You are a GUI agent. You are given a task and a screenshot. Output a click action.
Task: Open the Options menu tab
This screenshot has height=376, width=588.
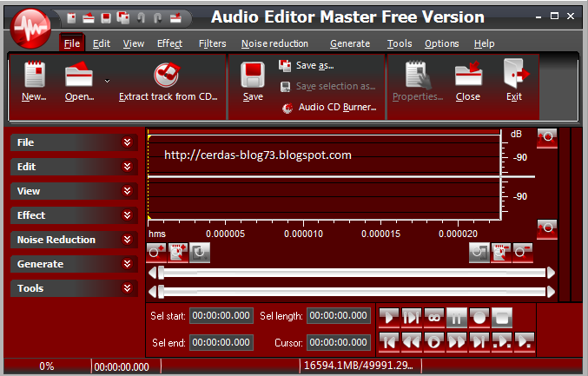click(x=442, y=43)
